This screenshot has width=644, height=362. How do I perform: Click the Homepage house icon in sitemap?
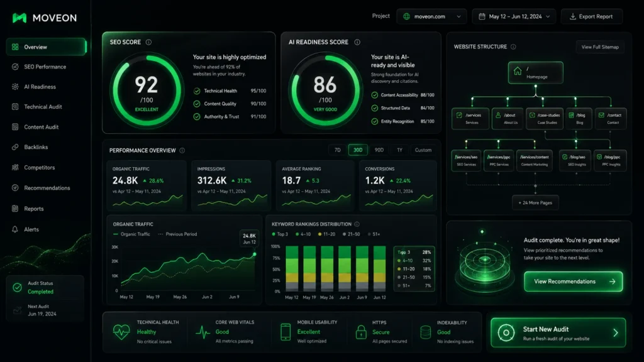point(518,71)
